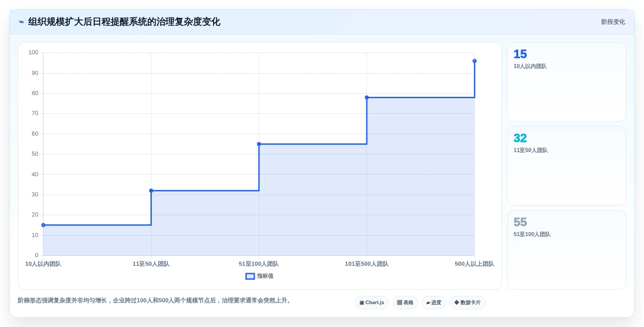Click the chart title 组织规模扩大后日程提醒系统
This screenshot has height=327, width=644.
124,22
